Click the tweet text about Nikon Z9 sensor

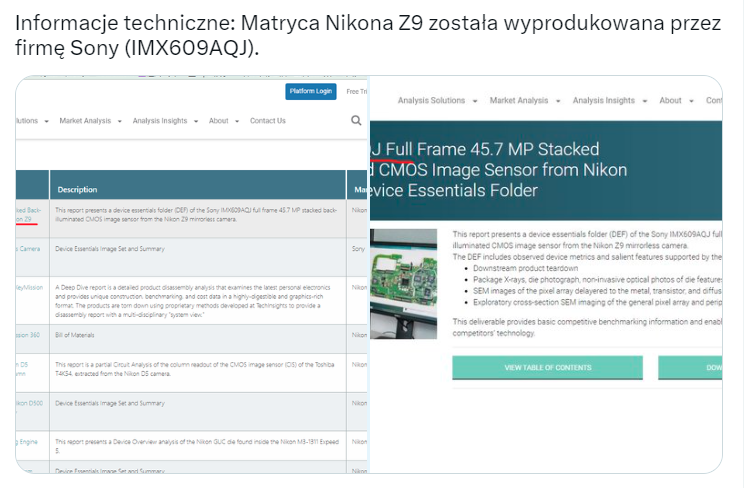(368, 35)
